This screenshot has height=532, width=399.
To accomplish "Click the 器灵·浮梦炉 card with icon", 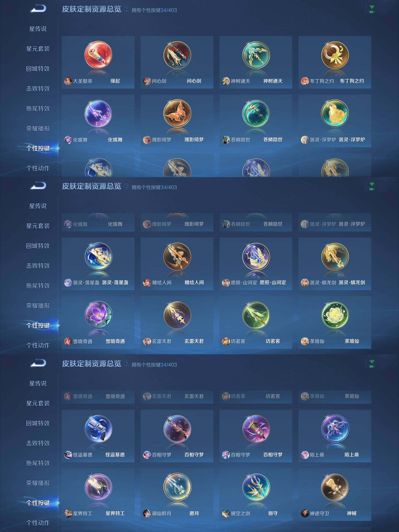I will (x=335, y=121).
